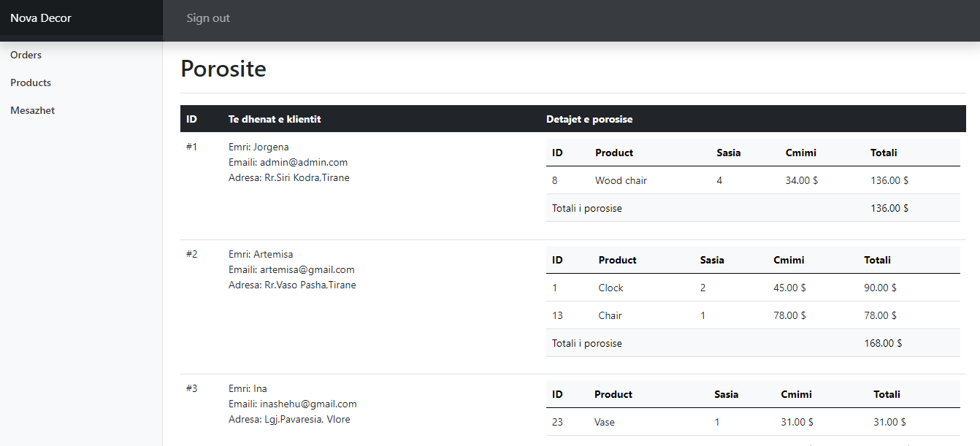
Task: Click the Vase product in order #3
Action: point(604,422)
